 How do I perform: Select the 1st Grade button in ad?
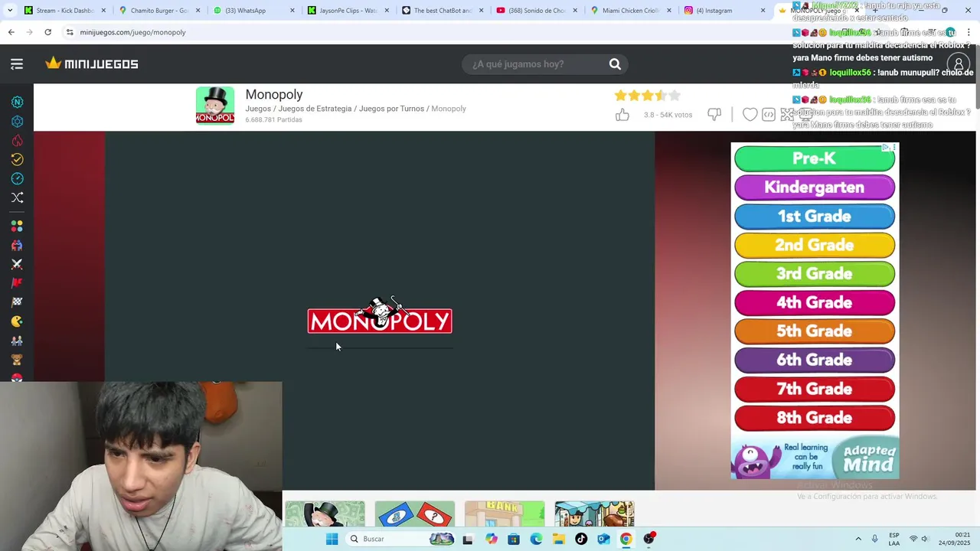pyautogui.click(x=815, y=217)
